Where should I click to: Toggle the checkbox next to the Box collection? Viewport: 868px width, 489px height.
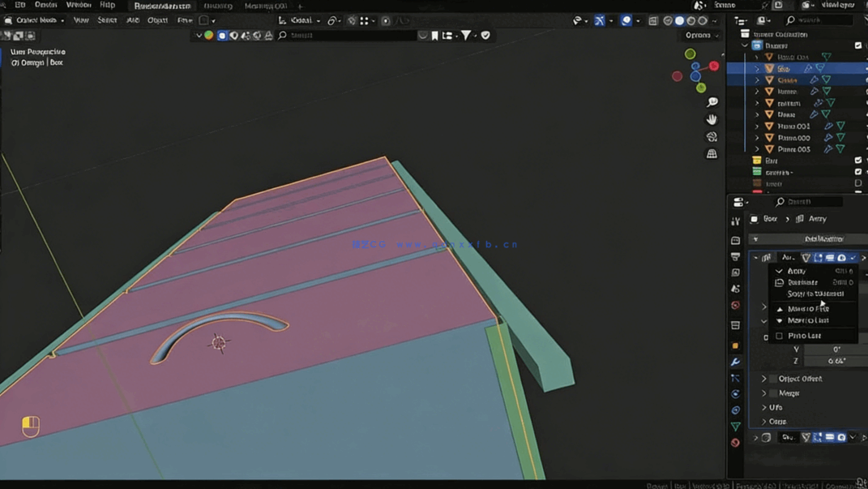[x=857, y=160]
